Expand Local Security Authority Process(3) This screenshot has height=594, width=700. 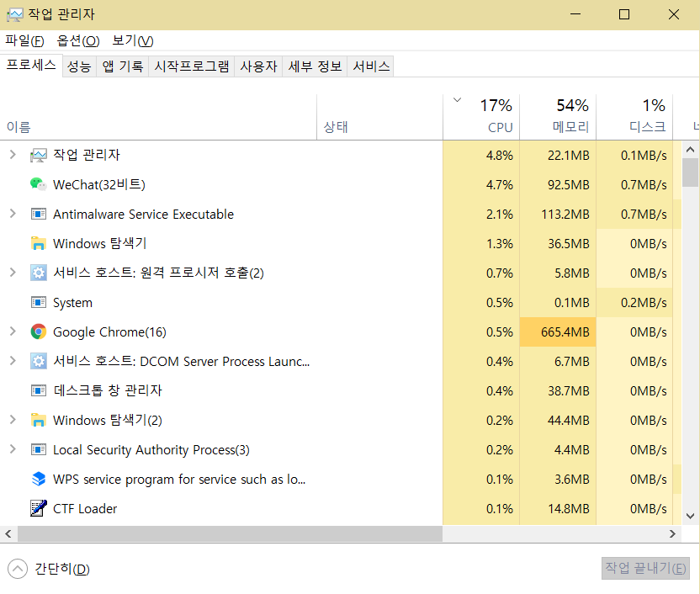tap(13, 449)
